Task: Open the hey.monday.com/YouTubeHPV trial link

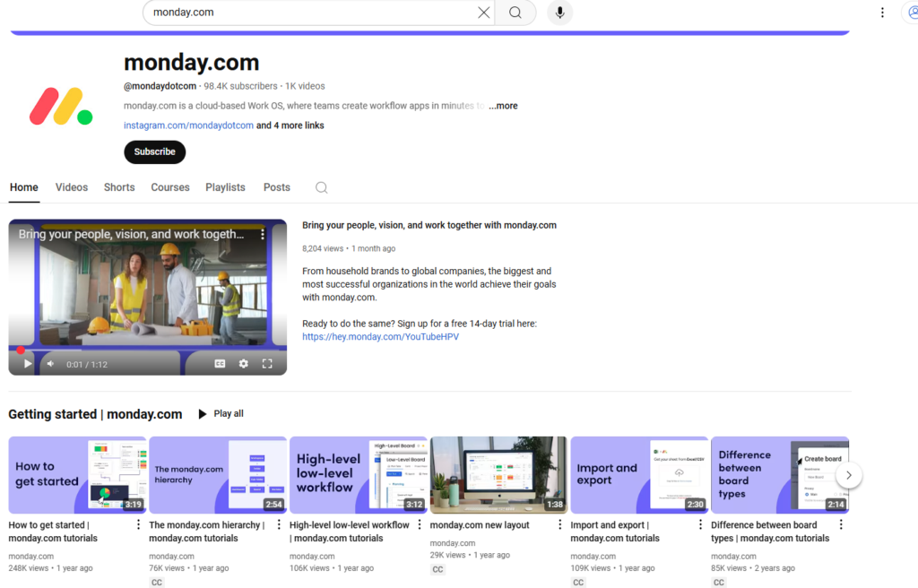Action: pyautogui.click(x=380, y=337)
